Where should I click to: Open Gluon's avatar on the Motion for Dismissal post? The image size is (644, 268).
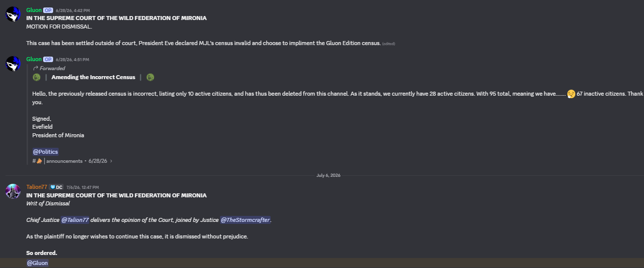(x=13, y=14)
